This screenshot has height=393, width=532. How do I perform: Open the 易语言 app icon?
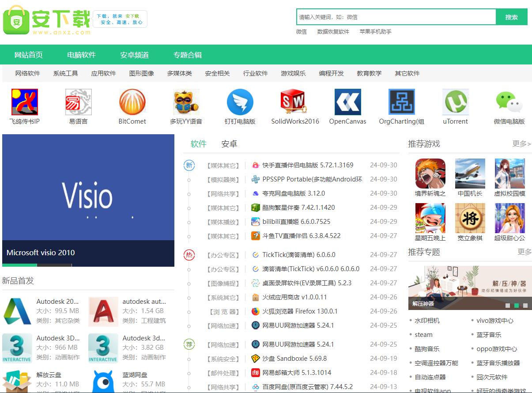(x=79, y=102)
